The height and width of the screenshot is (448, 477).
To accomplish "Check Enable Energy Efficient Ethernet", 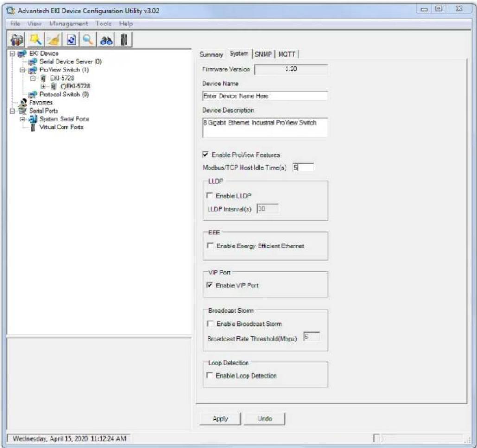I will (x=210, y=245).
